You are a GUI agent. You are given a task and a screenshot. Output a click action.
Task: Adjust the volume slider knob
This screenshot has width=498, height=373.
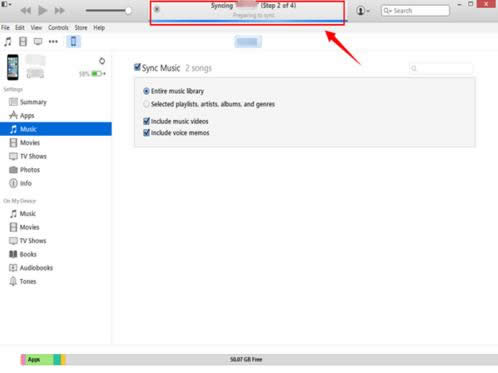[128, 11]
